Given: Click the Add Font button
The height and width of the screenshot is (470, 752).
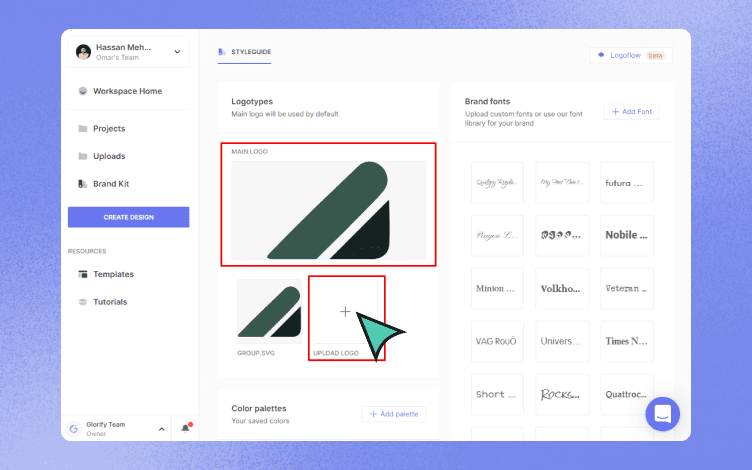Looking at the screenshot, I should [x=631, y=112].
